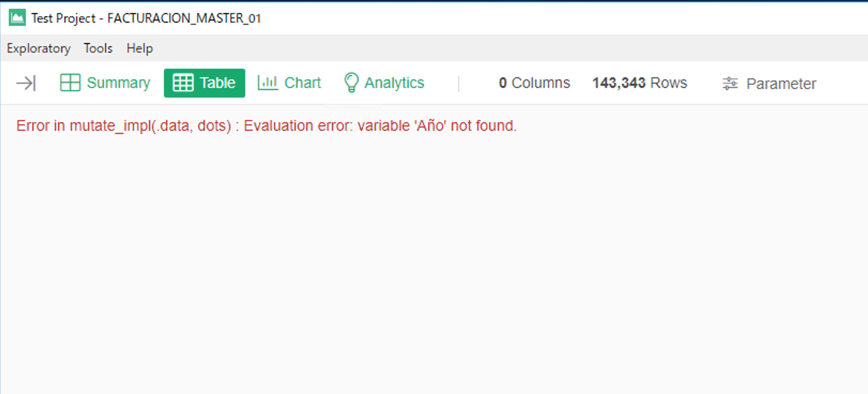Click the white Table grid icon
Viewport: 868px width, 394px height.
tap(183, 83)
